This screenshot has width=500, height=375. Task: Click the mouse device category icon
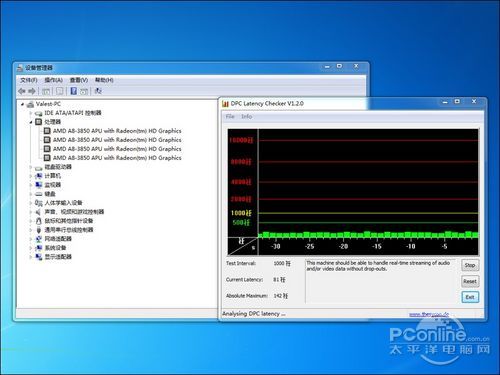pos(39,221)
